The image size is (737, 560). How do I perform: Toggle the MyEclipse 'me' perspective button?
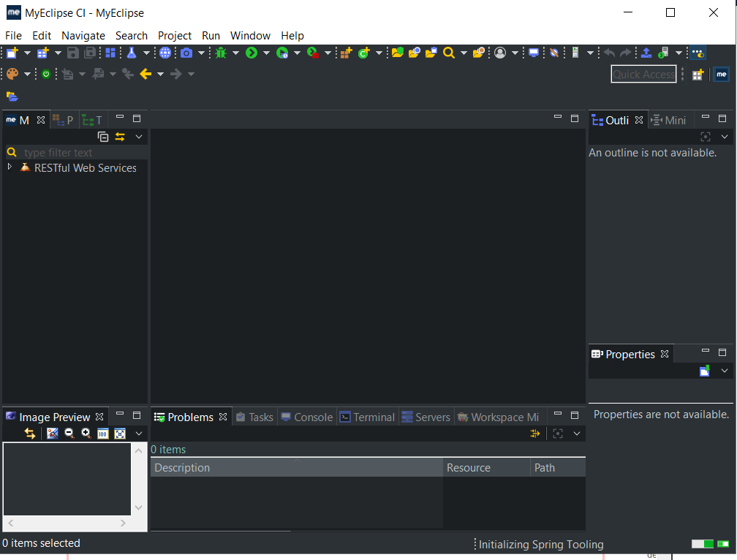click(722, 75)
